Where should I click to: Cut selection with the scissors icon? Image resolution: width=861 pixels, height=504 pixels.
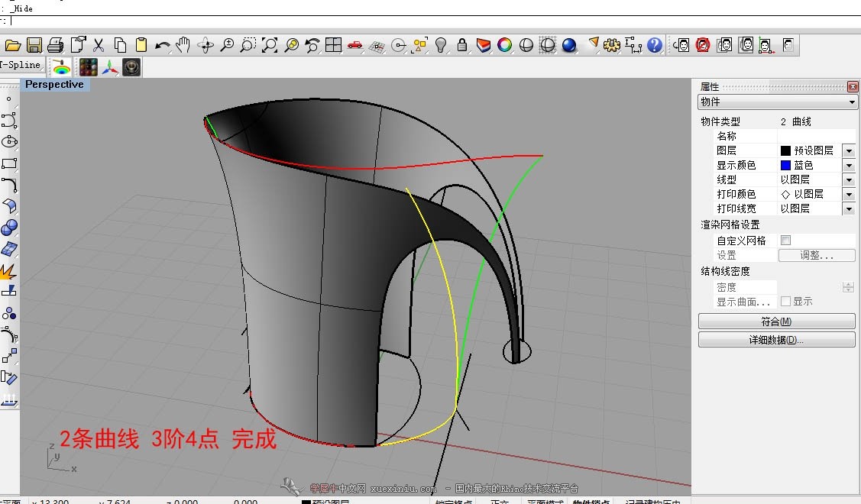(99, 45)
